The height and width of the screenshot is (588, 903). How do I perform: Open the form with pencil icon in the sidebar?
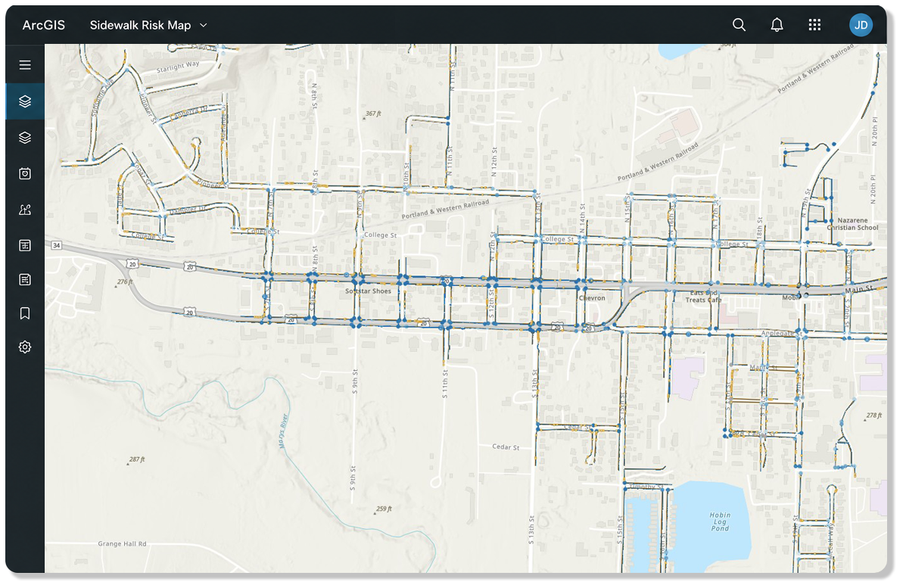25,279
